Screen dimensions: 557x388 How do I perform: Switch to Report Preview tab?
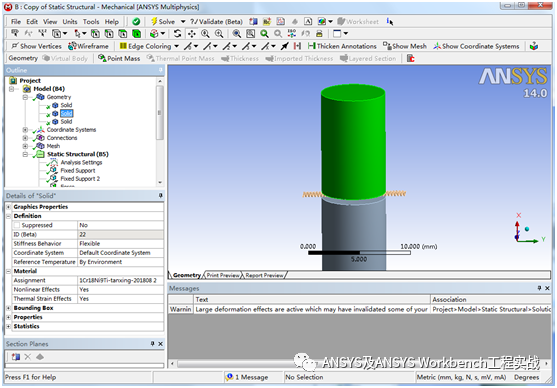tap(265, 275)
